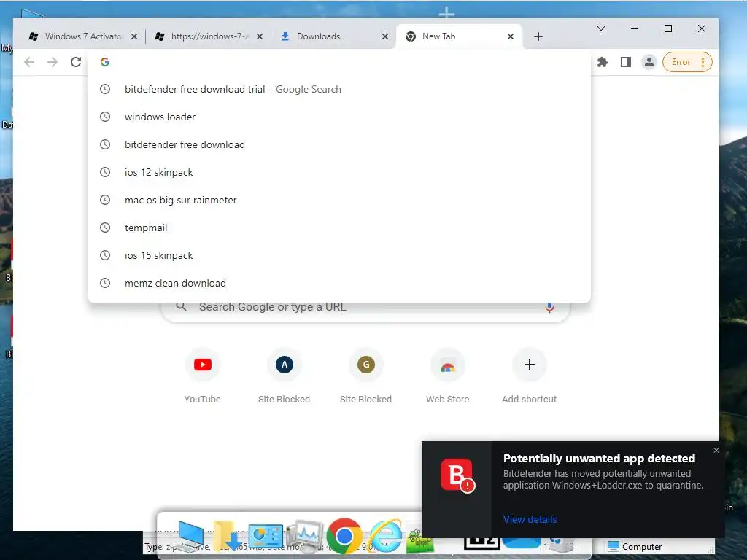Select the windows loader suggestion
The height and width of the screenshot is (560, 747).
click(x=339, y=117)
